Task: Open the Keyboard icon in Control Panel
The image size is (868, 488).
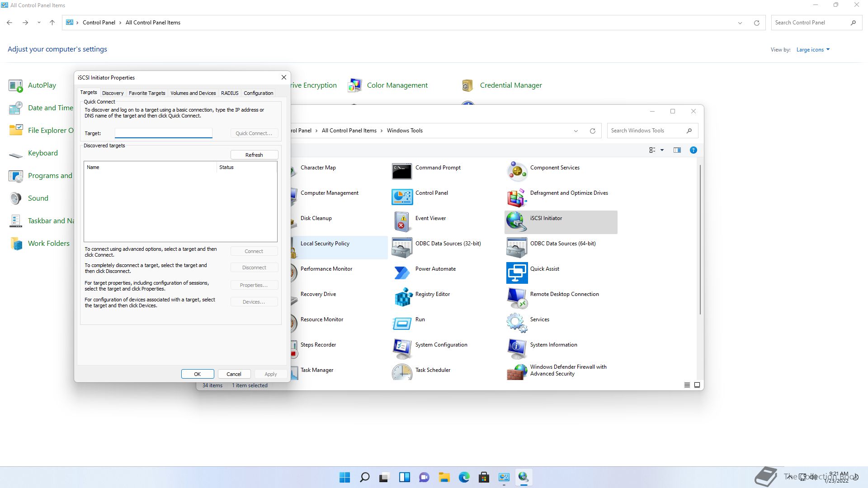Action: point(16,155)
